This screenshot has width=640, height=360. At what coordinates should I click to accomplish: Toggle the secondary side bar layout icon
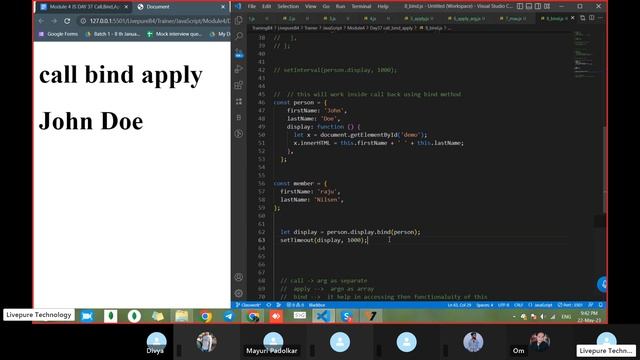click(538, 6)
